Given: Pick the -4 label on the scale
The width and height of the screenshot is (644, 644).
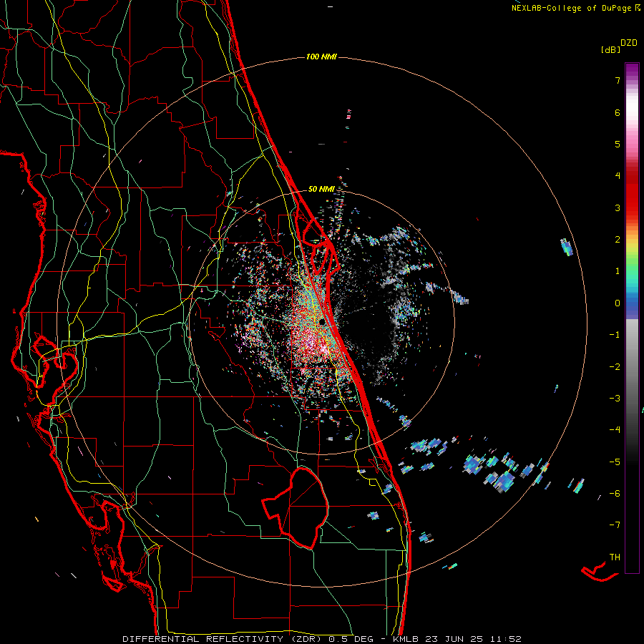Looking at the screenshot, I should point(615,429).
